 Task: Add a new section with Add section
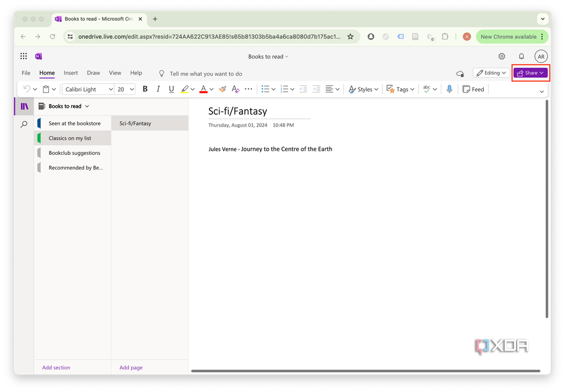point(56,367)
